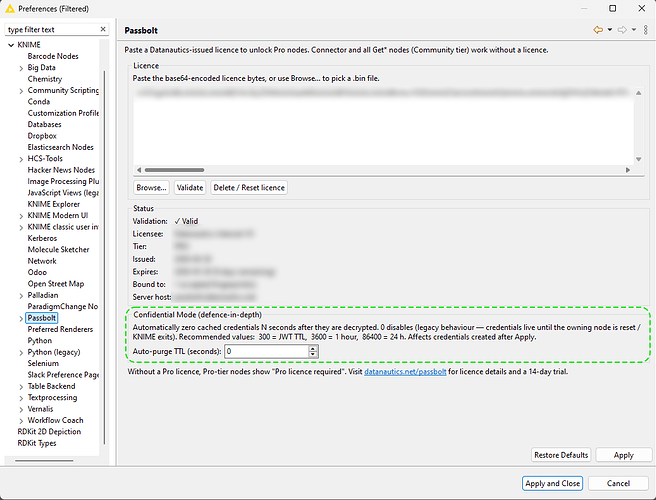
Task: Select Conda preference page
Action: pos(39,102)
